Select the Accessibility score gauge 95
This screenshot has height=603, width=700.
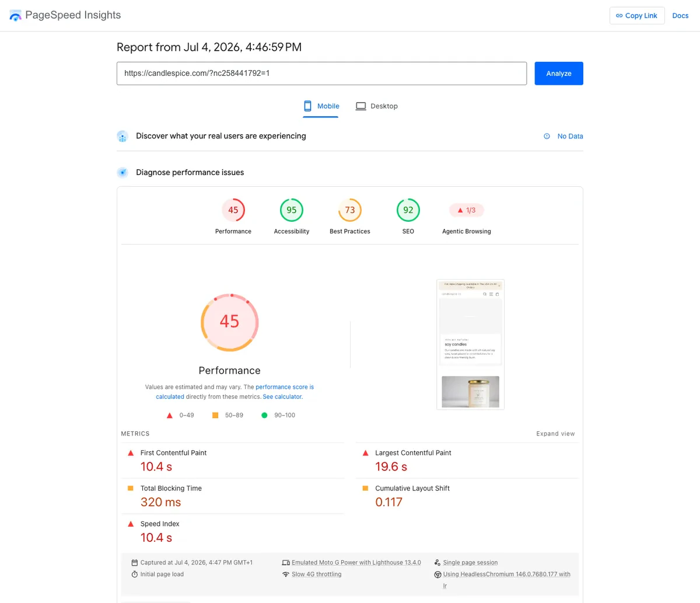pos(292,210)
